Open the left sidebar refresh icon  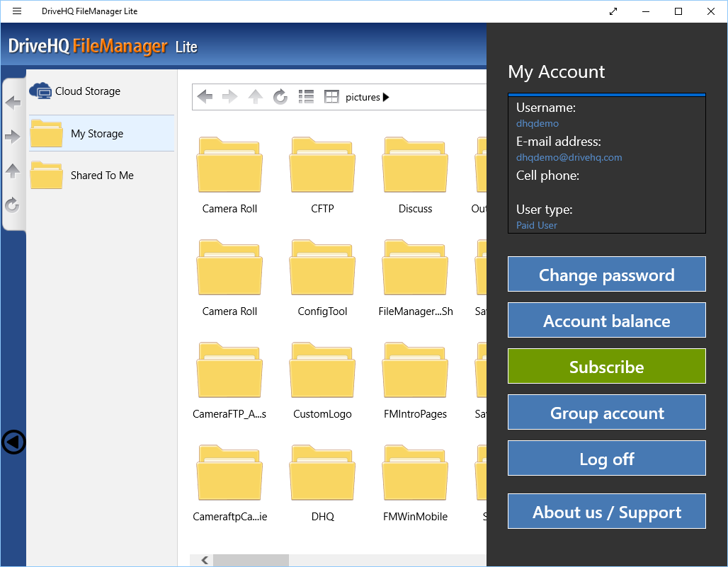tap(12, 205)
